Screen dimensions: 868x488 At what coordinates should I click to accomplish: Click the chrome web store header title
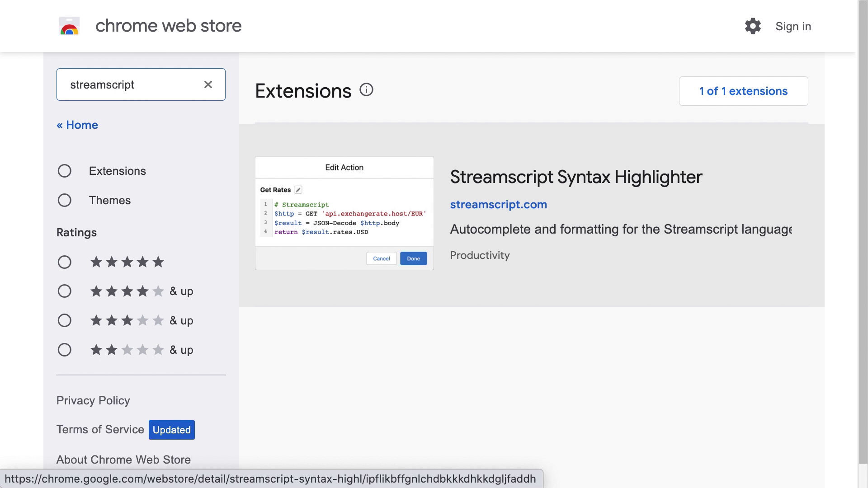click(168, 26)
